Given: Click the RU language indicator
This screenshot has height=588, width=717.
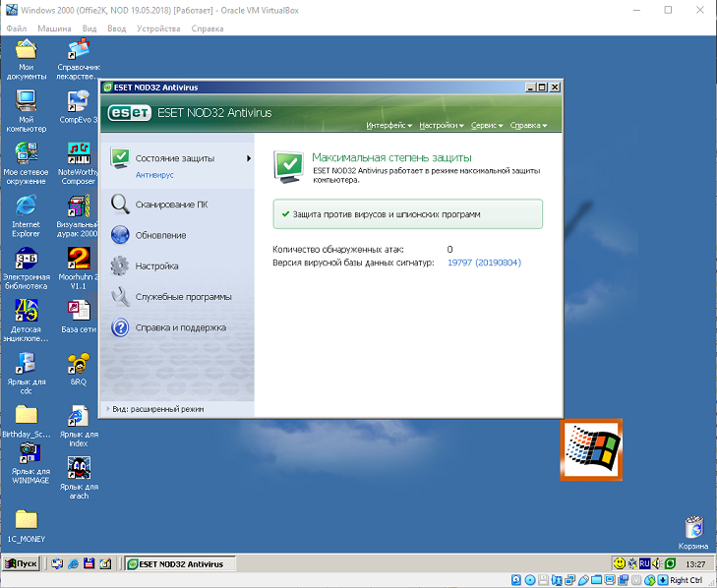Looking at the screenshot, I should tap(645, 563).
